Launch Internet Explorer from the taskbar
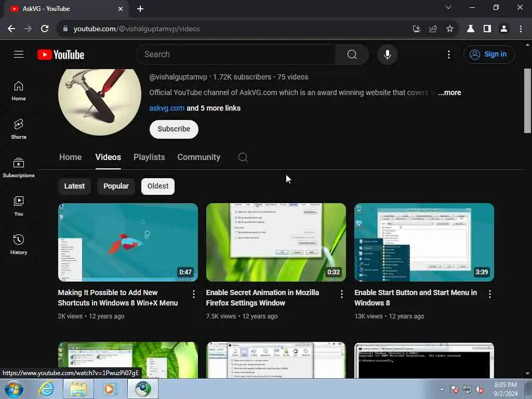 46,389
